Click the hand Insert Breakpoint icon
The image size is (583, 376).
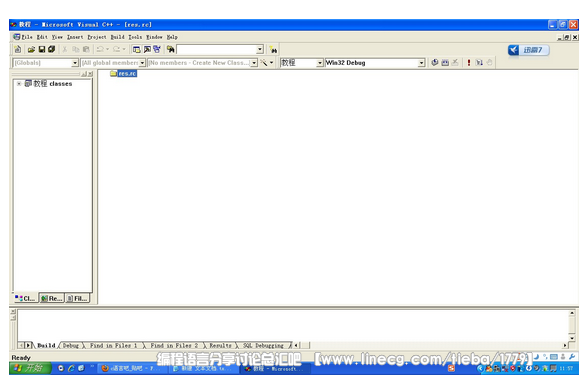[489, 62]
